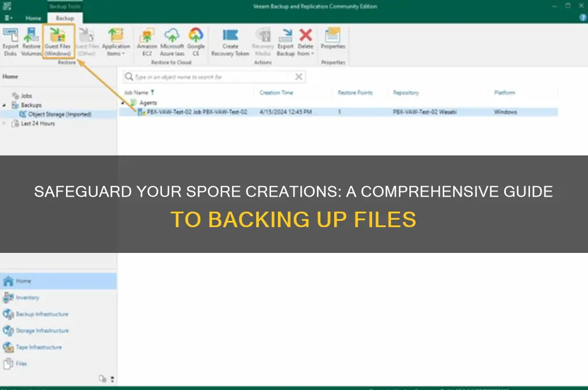Screen dimensions: 588x390
Task: Open the Amazon EC2 restore icon
Action: click(x=147, y=40)
